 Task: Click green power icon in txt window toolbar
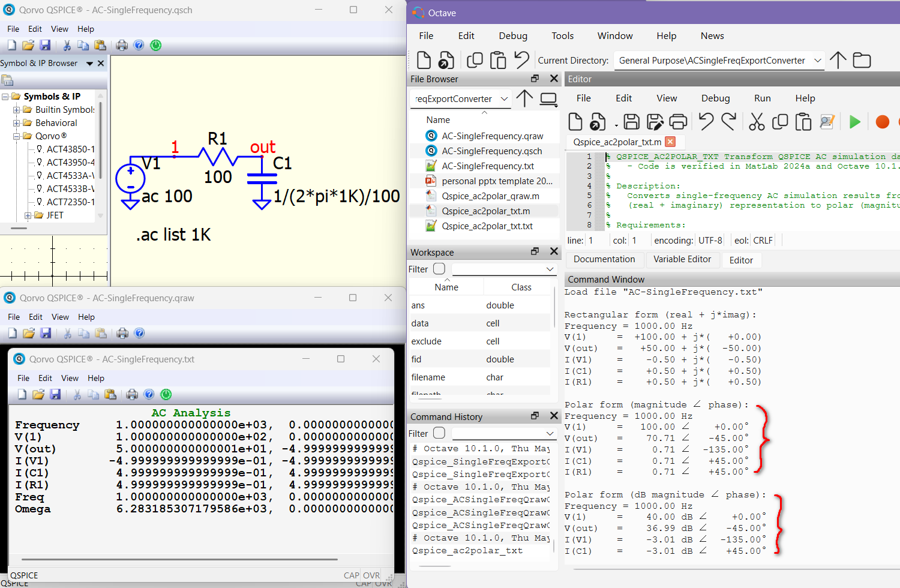point(166,394)
